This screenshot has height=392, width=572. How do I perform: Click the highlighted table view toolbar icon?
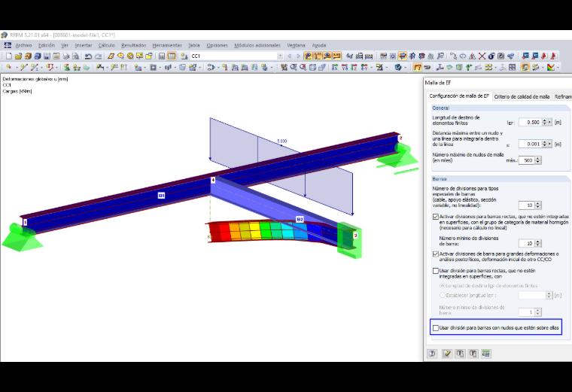(172, 56)
